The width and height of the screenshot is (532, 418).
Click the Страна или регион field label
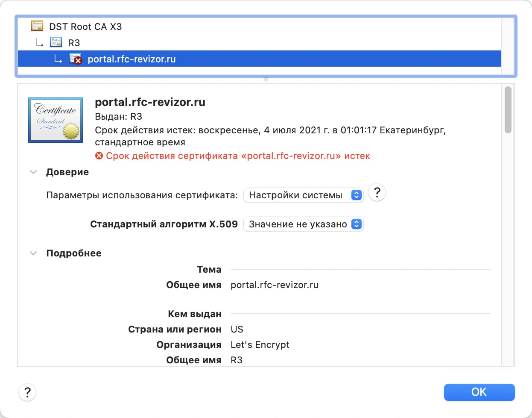[175, 329]
